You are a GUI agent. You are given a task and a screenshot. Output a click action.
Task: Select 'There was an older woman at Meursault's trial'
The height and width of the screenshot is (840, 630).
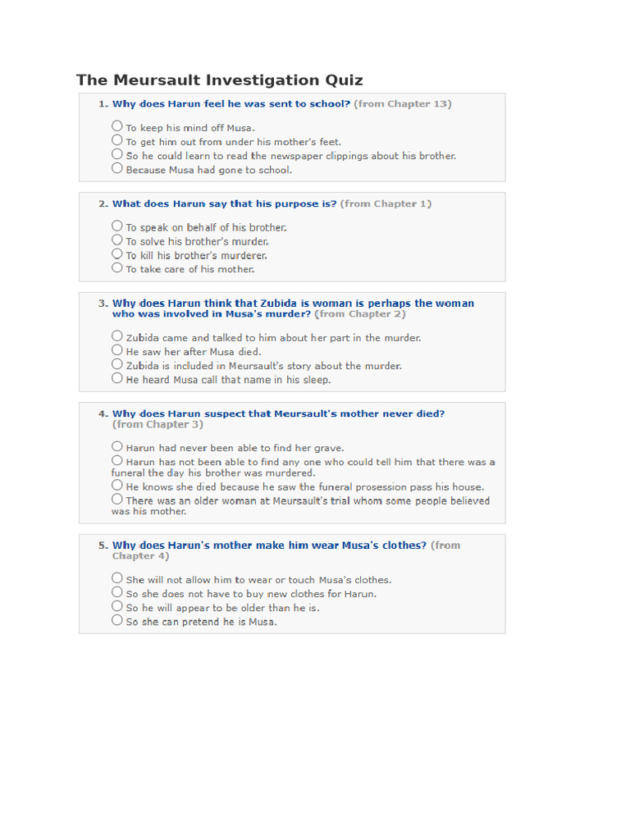(x=117, y=500)
